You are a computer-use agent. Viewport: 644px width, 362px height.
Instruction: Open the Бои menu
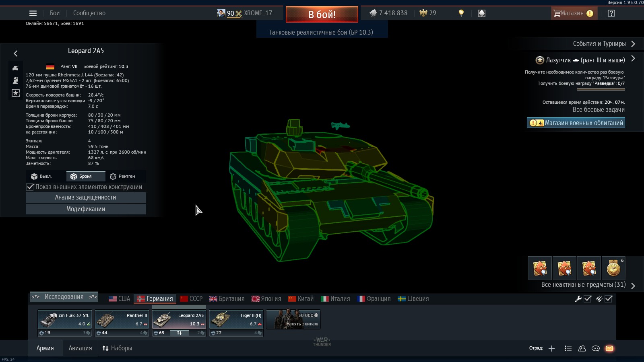click(55, 13)
